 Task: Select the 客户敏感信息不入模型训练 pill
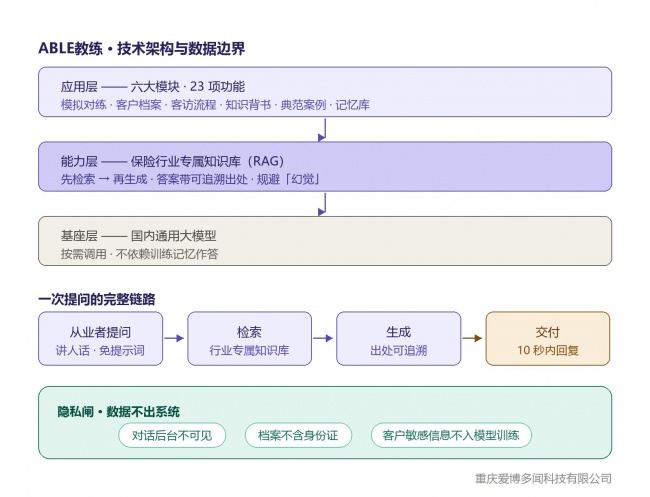(451, 435)
